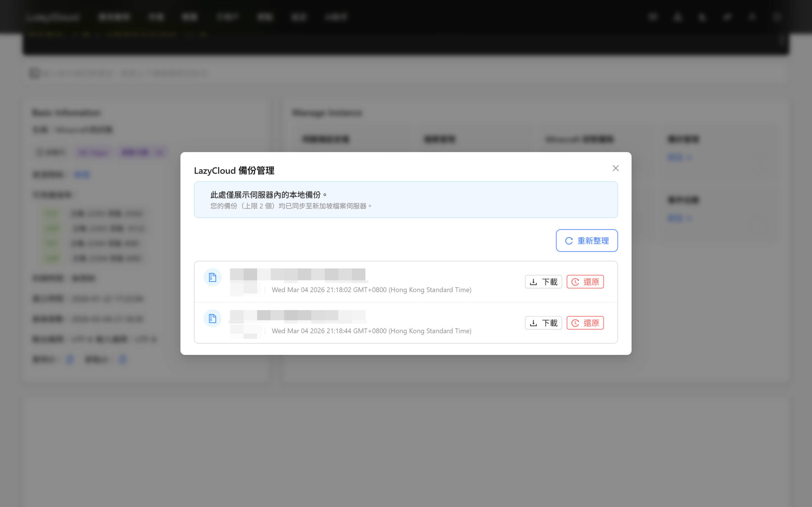812x507 pixels.
Task: Click zip file icon of second backup
Action: (x=213, y=318)
